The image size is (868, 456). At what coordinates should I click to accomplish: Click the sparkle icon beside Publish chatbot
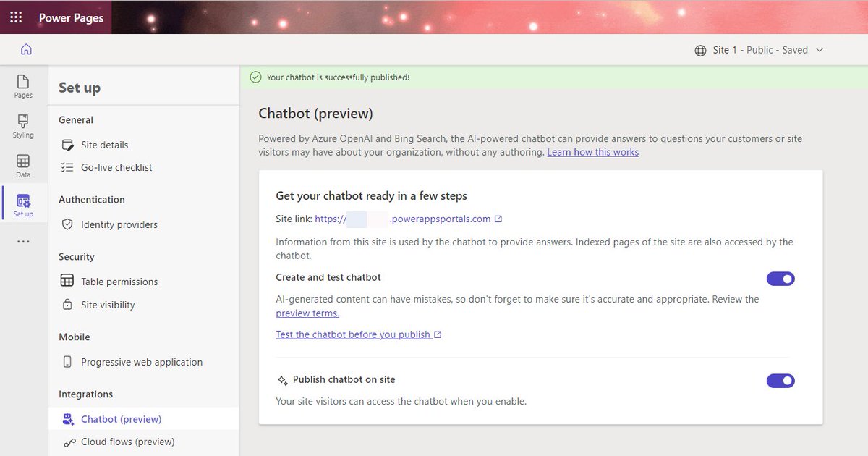(283, 380)
